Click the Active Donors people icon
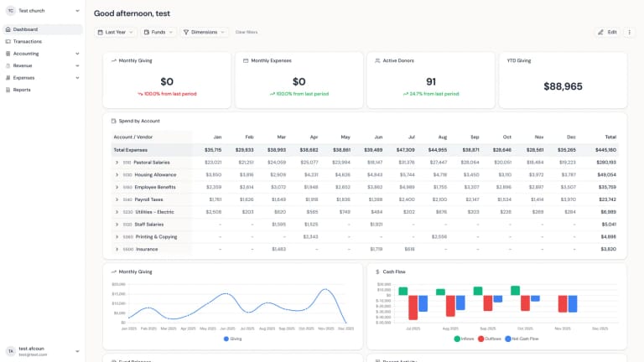This screenshot has width=644, height=362. pos(377,60)
